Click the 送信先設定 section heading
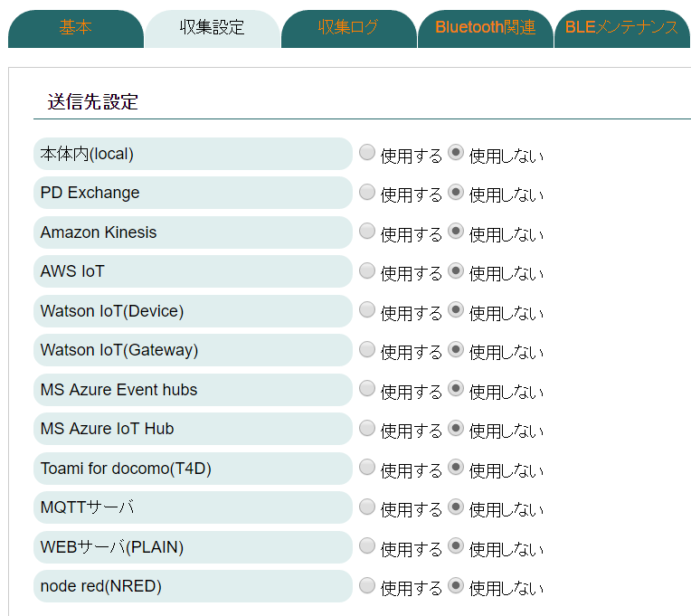 click(x=93, y=102)
